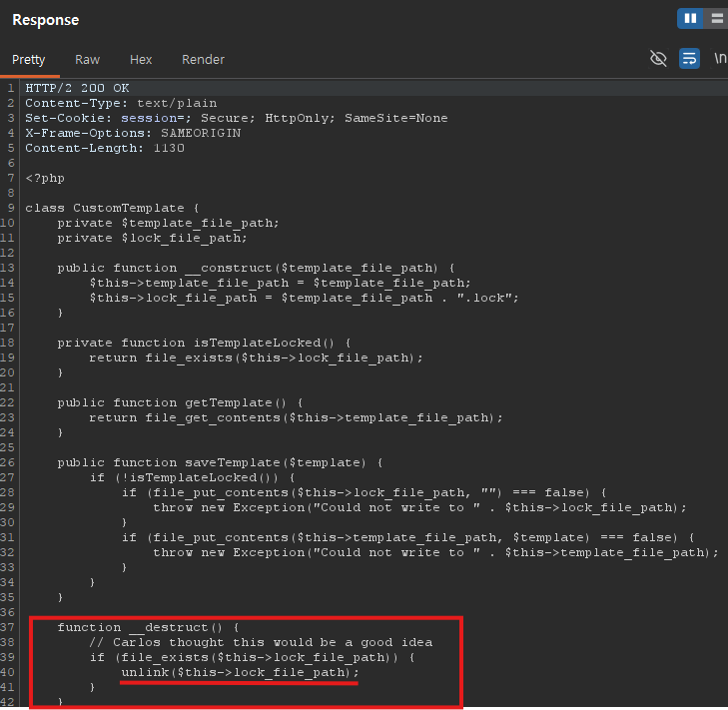Toggle line wrap for response text
Image resolution: width=728 pixels, height=710 pixels.
point(689,59)
